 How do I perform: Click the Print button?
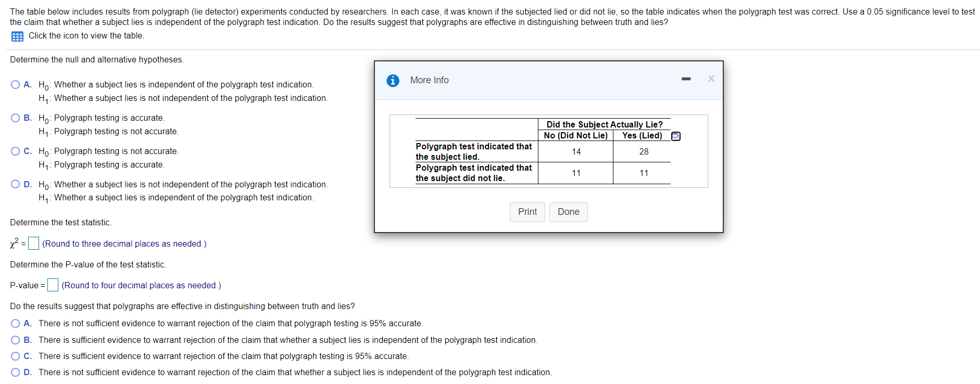tap(526, 212)
